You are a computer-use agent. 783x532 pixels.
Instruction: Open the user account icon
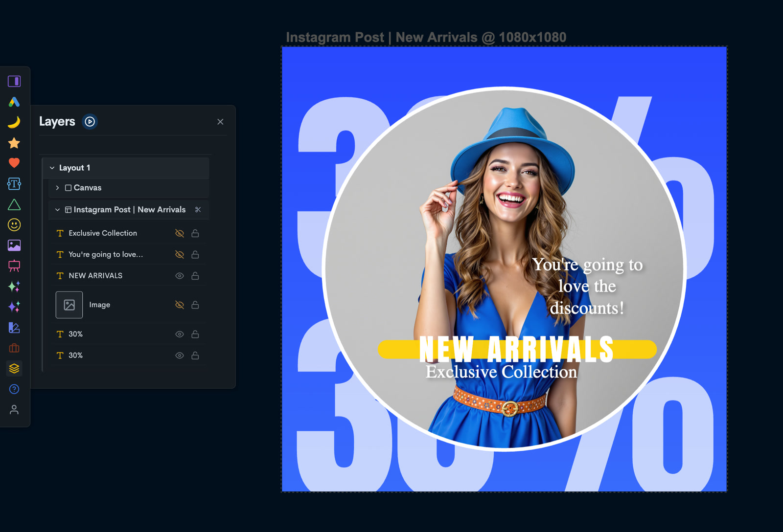tap(14, 410)
